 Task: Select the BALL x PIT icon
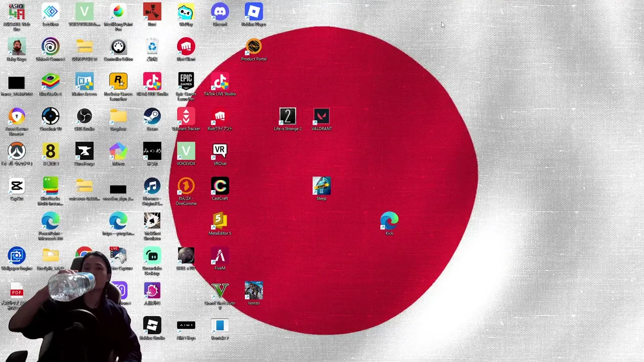click(x=186, y=256)
